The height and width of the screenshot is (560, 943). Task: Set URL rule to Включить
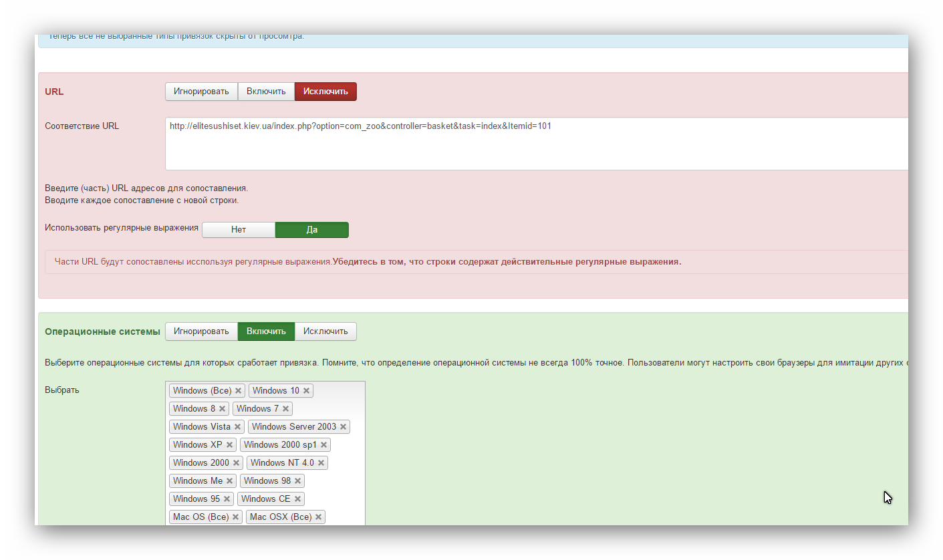pos(266,92)
